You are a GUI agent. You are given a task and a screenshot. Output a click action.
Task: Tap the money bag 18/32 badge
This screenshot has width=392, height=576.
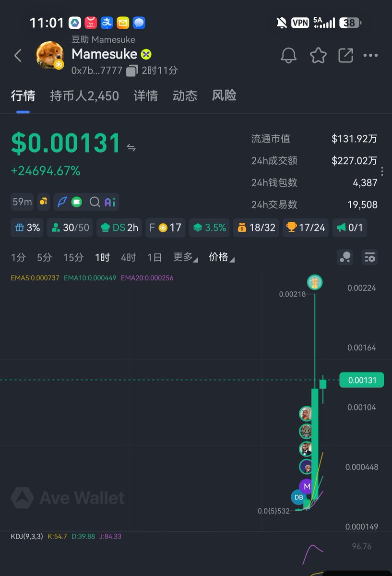coord(256,228)
